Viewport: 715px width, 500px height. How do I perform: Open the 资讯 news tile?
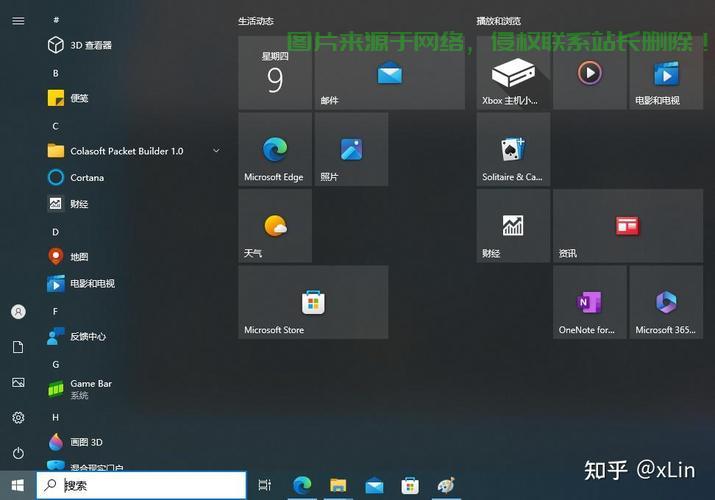tap(628, 226)
